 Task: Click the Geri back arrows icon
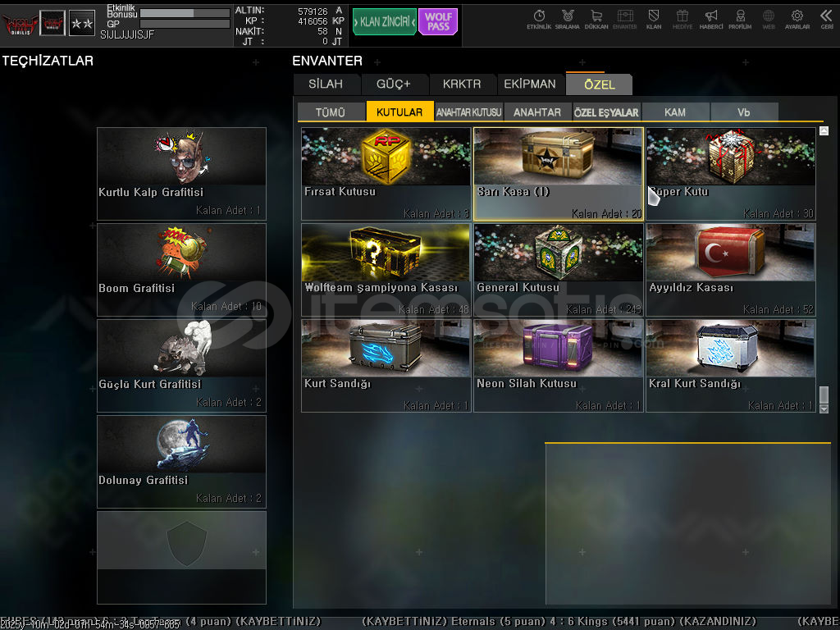[x=827, y=20]
